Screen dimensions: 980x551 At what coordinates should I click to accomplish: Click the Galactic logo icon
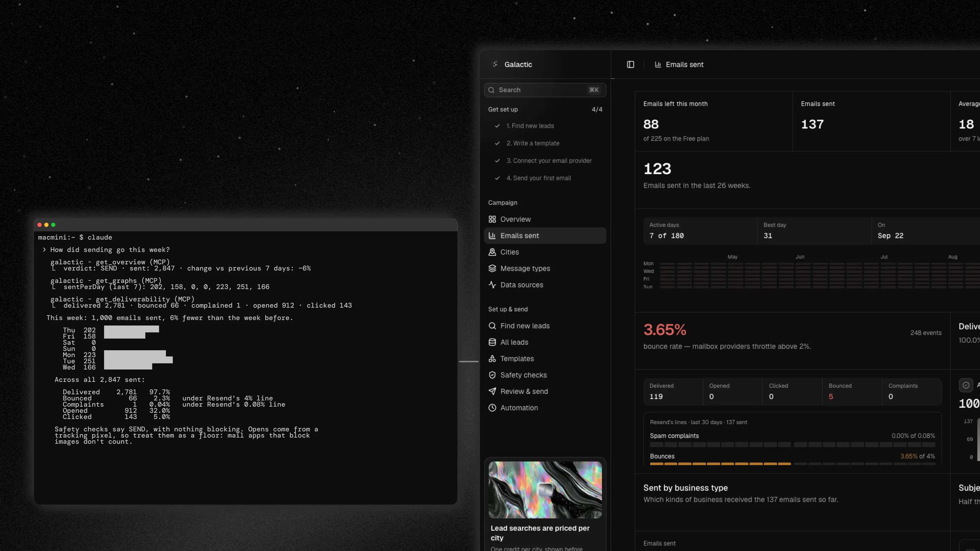495,64
